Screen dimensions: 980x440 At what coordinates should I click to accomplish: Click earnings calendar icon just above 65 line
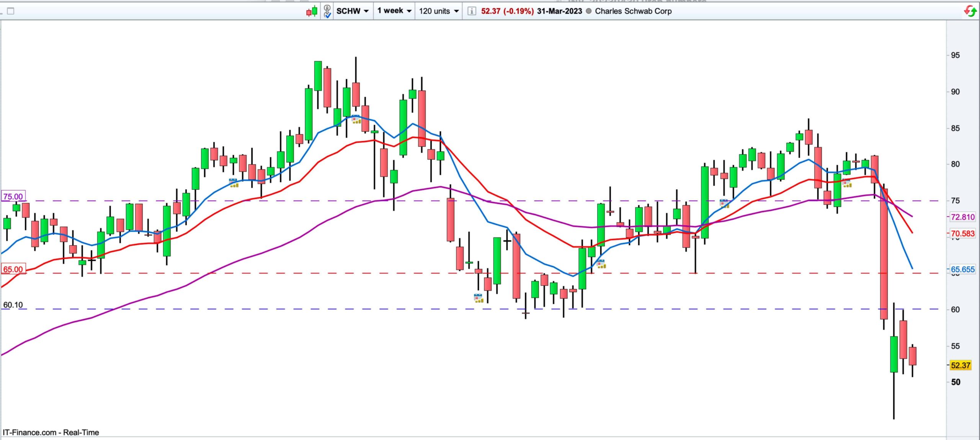coord(601,263)
